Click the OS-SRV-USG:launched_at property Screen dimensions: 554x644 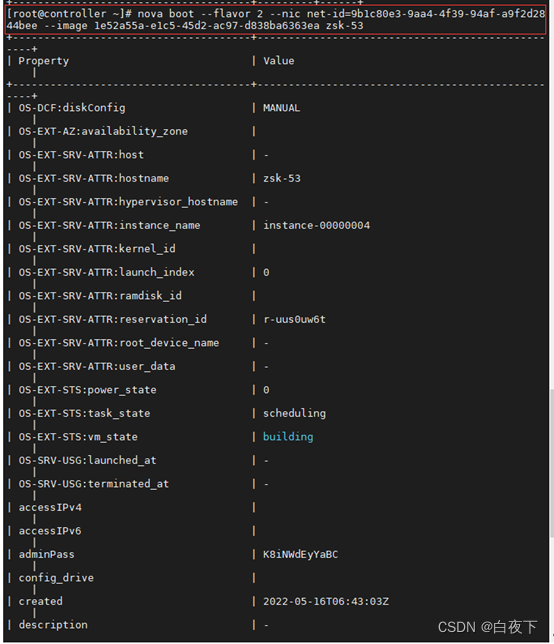[x=87, y=461]
